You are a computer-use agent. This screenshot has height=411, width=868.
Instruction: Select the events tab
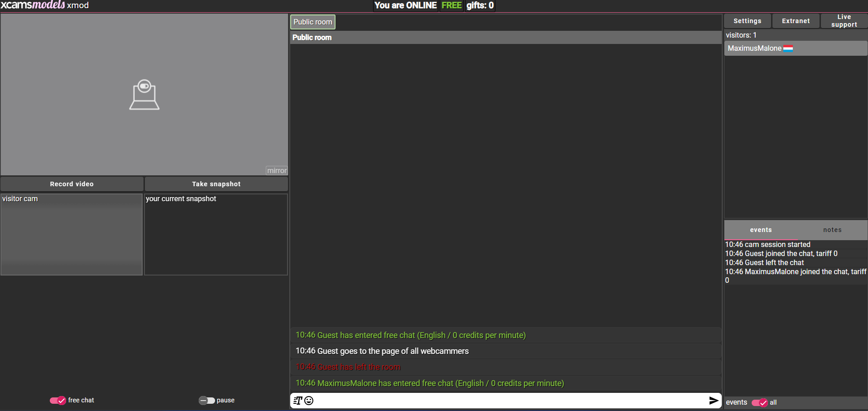coord(761,230)
